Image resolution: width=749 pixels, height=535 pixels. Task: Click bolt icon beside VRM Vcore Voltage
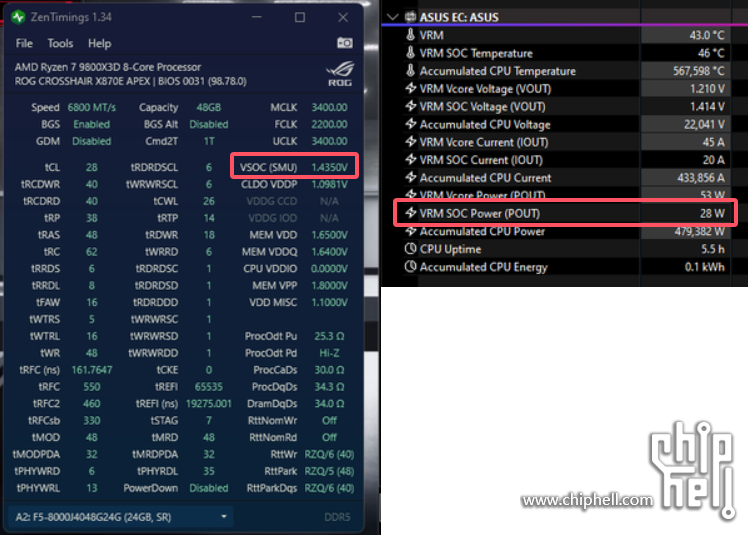410,88
